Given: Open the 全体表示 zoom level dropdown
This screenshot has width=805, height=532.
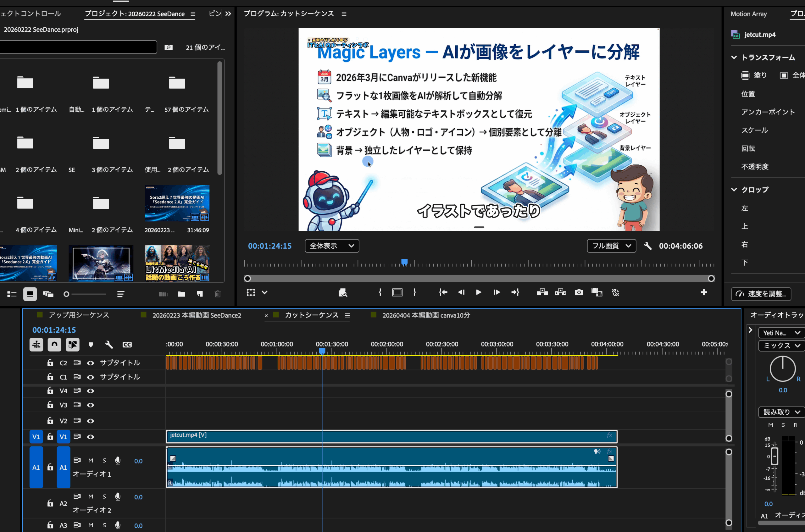Looking at the screenshot, I should pos(331,246).
